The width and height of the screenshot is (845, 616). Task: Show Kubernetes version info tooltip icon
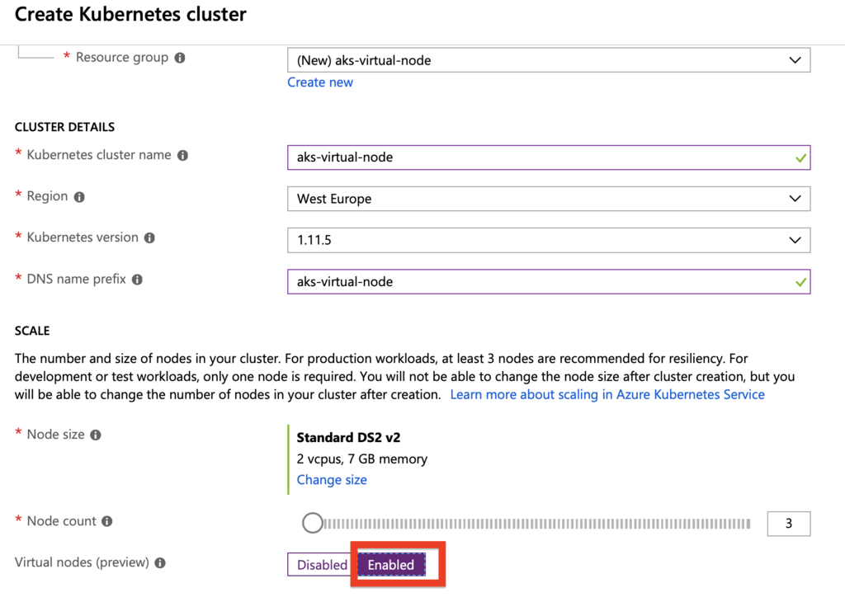coord(149,238)
